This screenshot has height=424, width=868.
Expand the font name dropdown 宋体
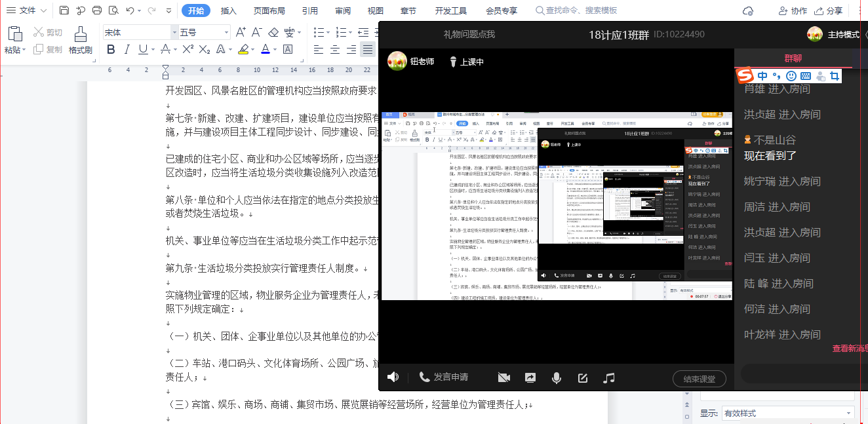pos(174,32)
